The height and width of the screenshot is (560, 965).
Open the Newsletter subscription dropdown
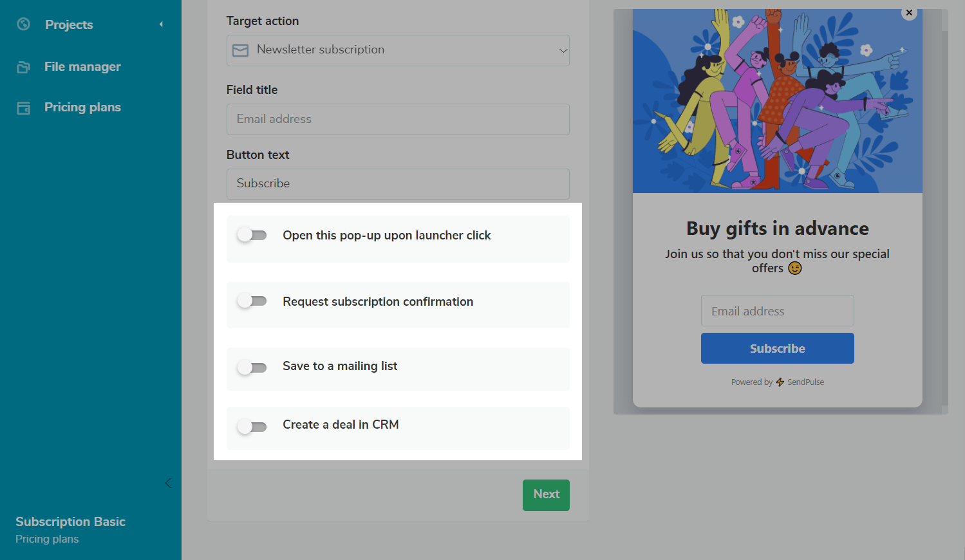(397, 50)
